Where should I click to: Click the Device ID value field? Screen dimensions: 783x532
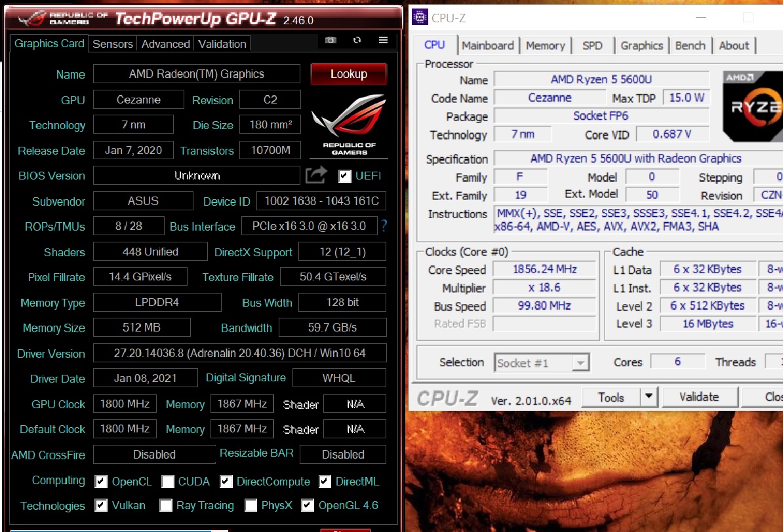pos(321,200)
